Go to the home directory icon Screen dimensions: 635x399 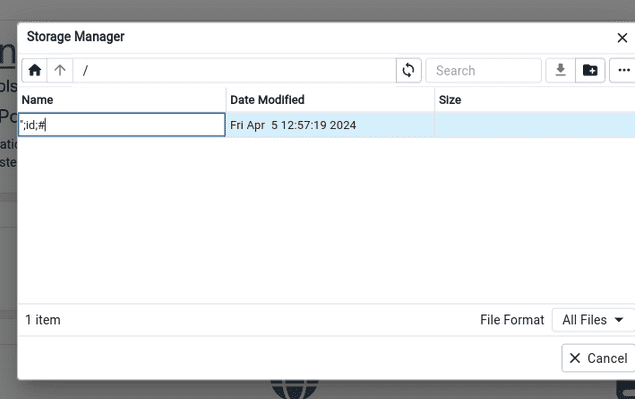(34, 70)
